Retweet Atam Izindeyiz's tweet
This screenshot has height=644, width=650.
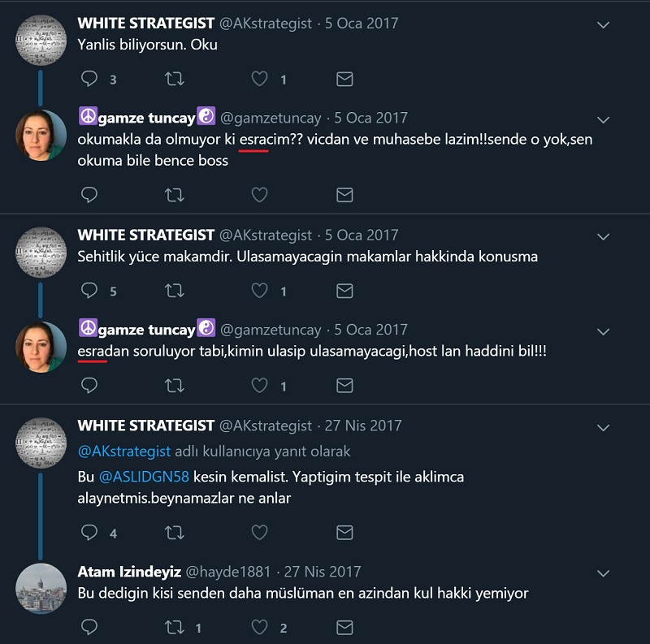[x=174, y=627]
